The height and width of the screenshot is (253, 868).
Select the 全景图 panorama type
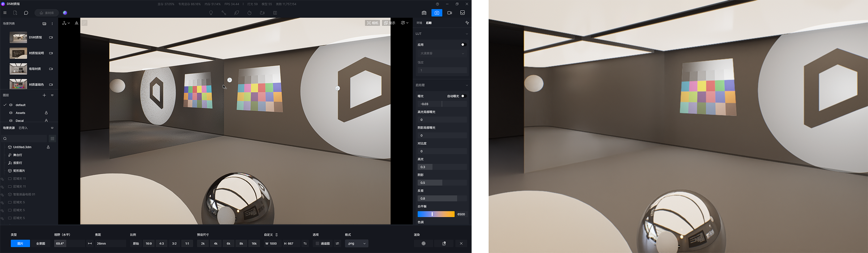(41, 244)
